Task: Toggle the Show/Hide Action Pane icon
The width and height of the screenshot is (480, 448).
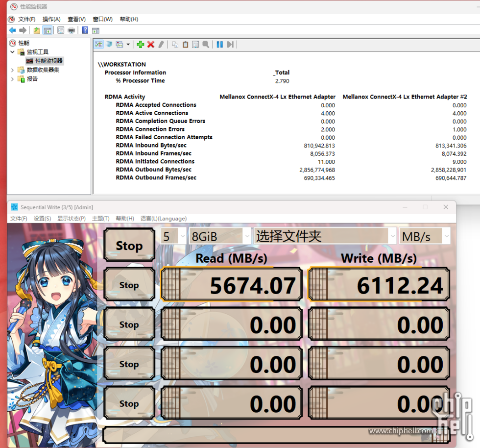Action: tap(96, 30)
